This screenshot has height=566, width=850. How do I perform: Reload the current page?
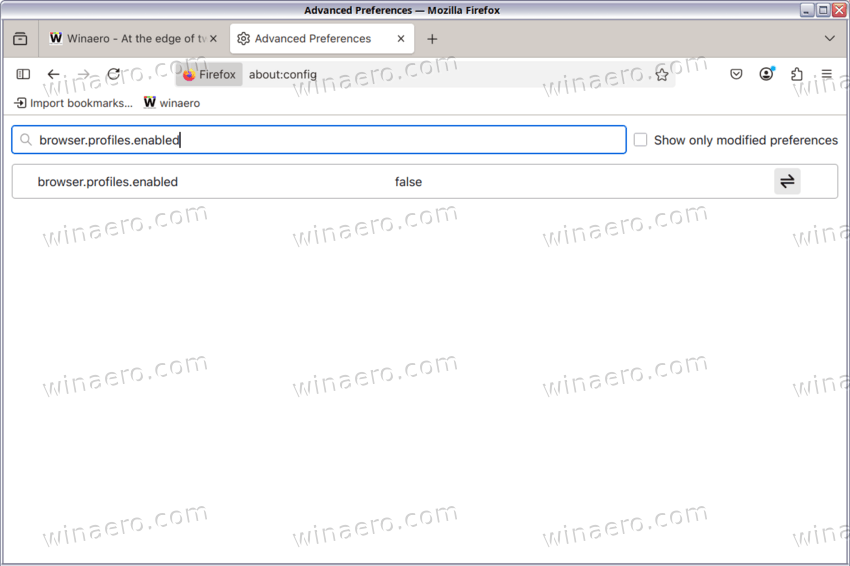click(x=113, y=74)
